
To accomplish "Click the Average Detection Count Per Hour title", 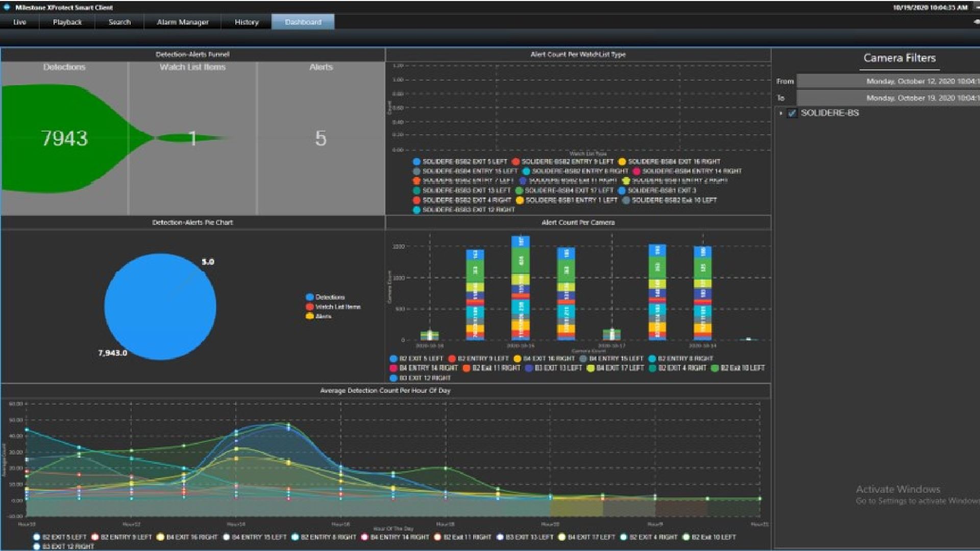I will [x=385, y=391].
